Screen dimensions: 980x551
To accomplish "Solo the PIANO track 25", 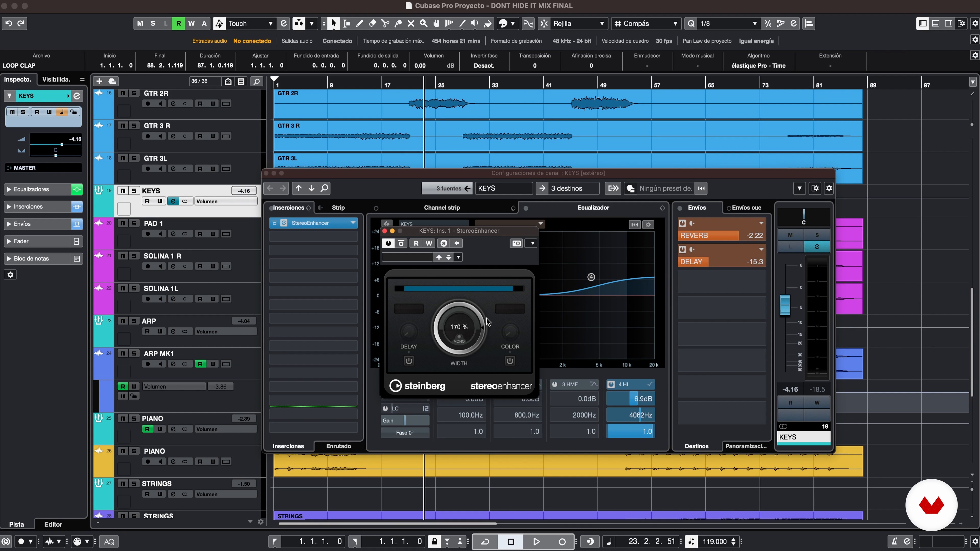I will (134, 418).
